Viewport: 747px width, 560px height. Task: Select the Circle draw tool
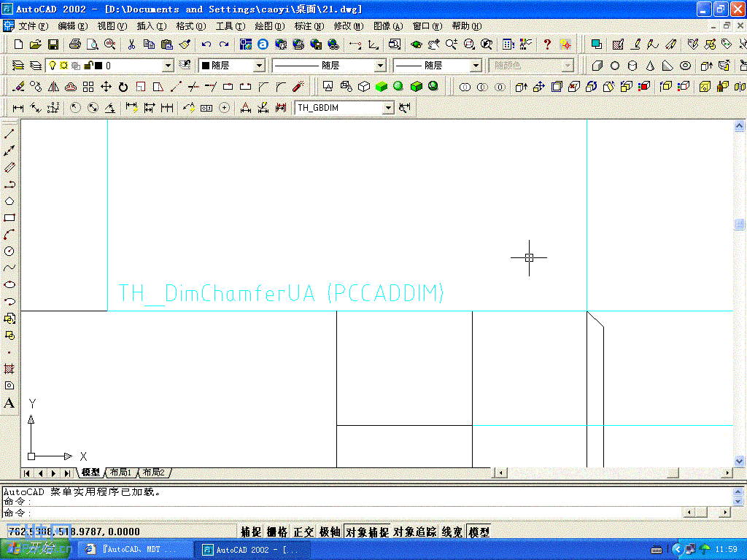coord(9,251)
